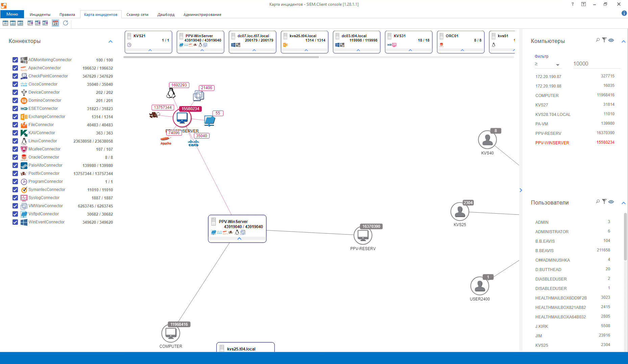Collapse the Компьютеры panel
Image resolution: width=628 pixels, height=364 pixels.
(x=624, y=41)
